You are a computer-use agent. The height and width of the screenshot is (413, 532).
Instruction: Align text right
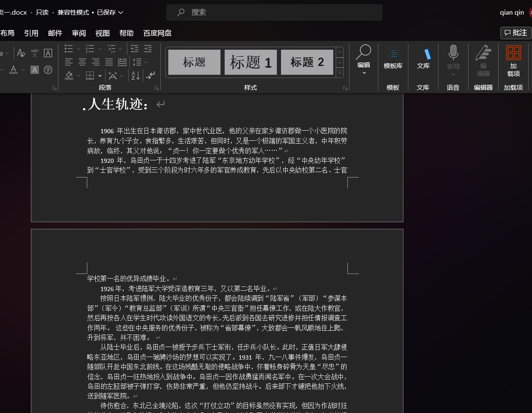(x=96, y=62)
